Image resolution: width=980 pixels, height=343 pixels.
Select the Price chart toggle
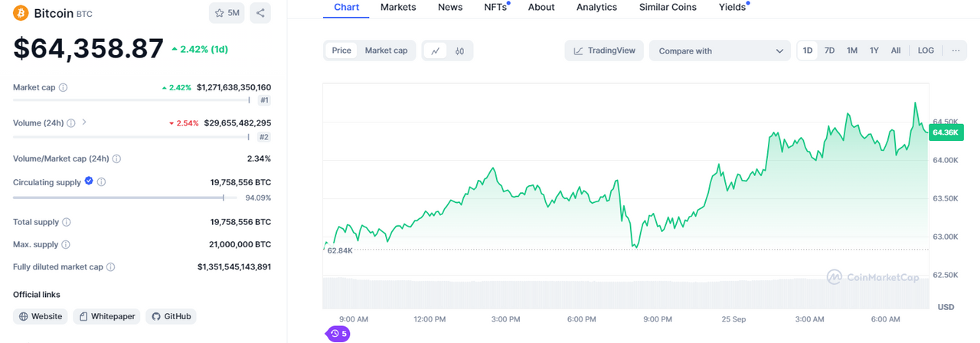click(x=341, y=51)
